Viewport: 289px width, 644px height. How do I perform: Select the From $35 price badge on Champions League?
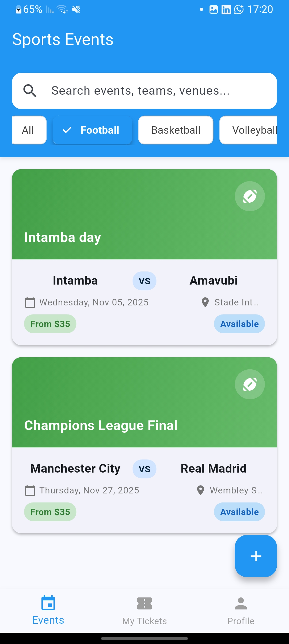tap(50, 511)
